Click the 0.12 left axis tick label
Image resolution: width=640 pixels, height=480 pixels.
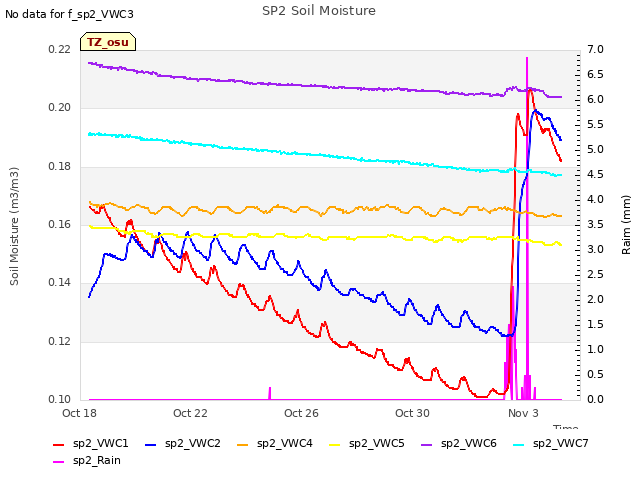click(x=60, y=341)
